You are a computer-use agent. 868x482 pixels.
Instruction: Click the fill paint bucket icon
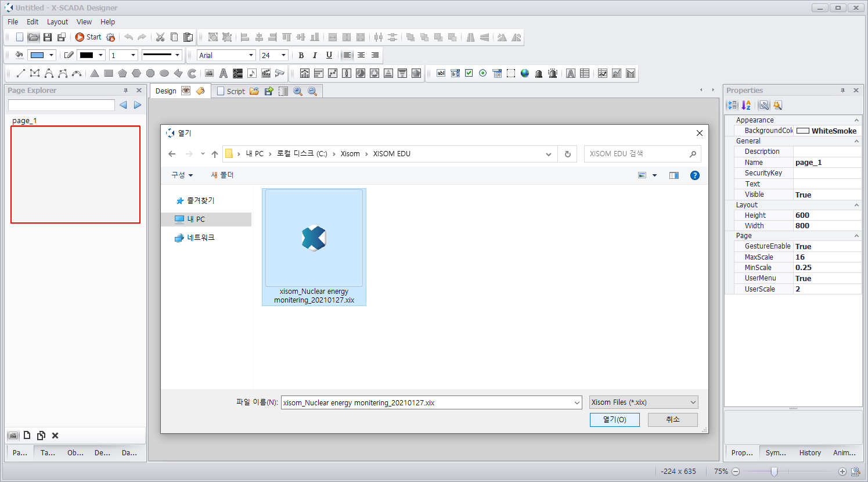click(19, 55)
